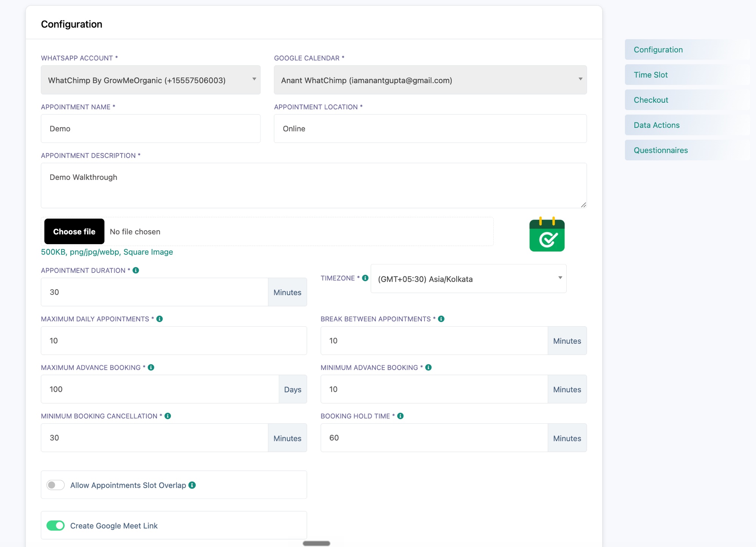Click the Appointment Description textarea

tap(314, 186)
